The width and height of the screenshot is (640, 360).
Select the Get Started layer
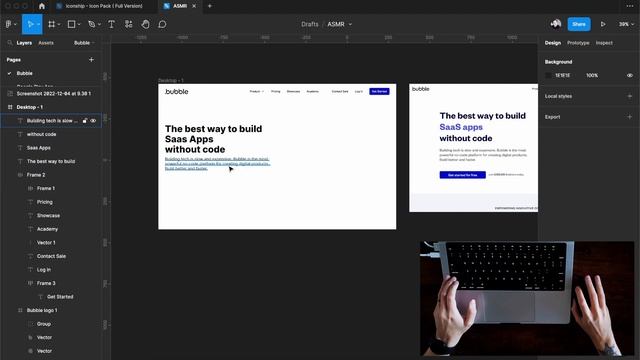coord(60,297)
